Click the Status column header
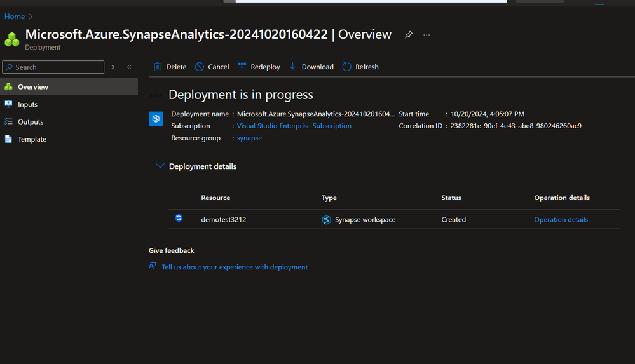Viewport: 635px width, 364px height. point(451,198)
